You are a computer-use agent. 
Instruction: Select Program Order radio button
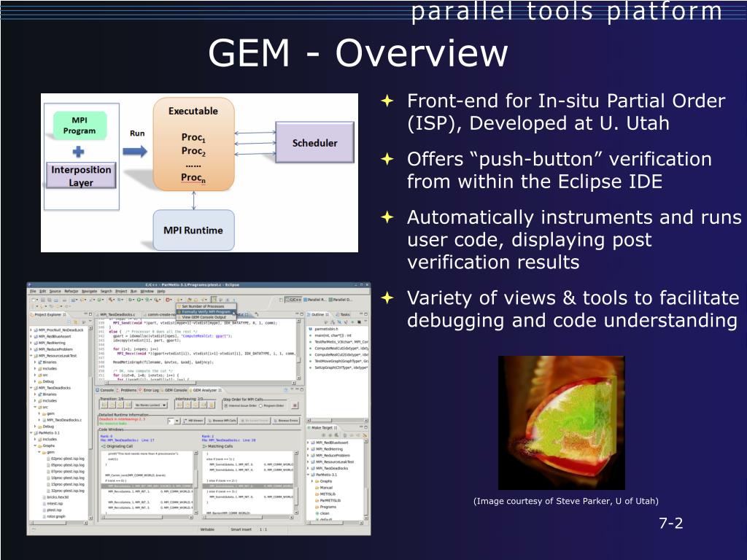point(260,405)
